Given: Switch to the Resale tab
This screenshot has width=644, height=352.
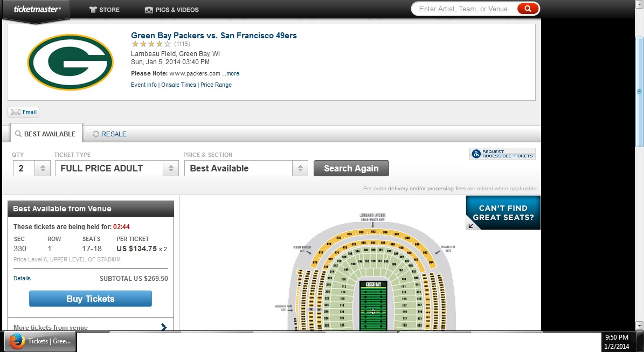Looking at the screenshot, I should [109, 134].
